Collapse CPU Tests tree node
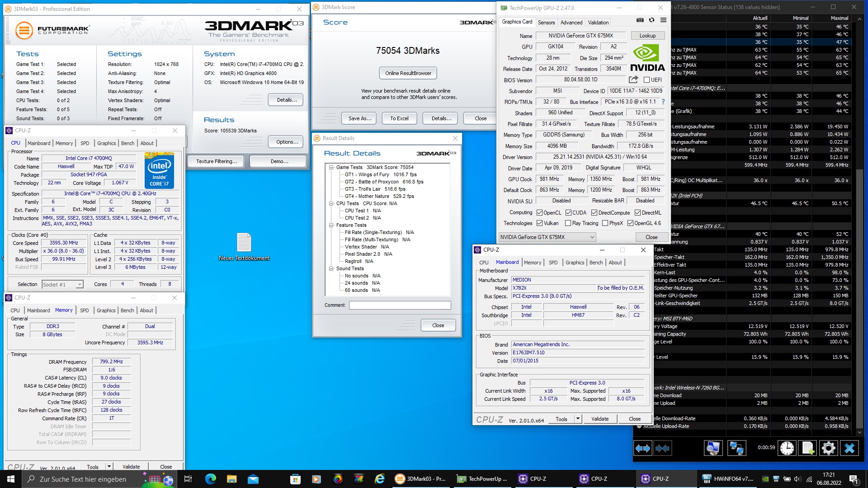 point(331,203)
